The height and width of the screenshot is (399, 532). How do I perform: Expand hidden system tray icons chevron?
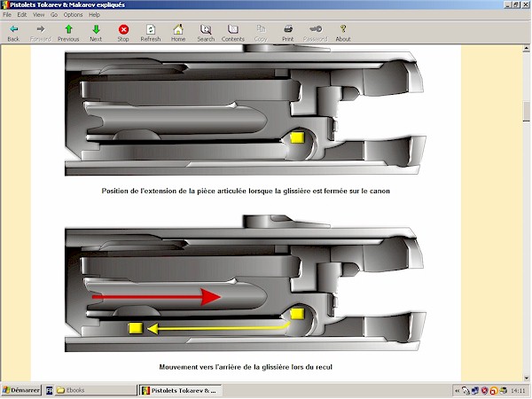click(457, 391)
